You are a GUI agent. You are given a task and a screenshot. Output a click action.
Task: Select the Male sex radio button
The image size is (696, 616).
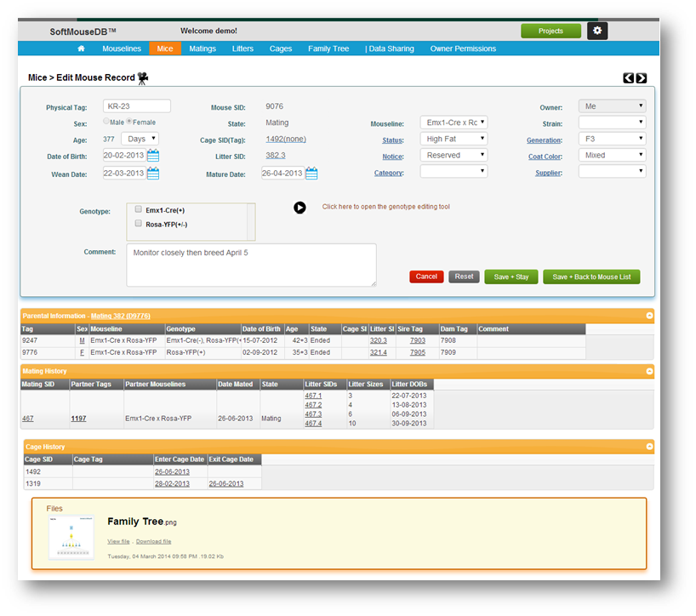pos(106,123)
